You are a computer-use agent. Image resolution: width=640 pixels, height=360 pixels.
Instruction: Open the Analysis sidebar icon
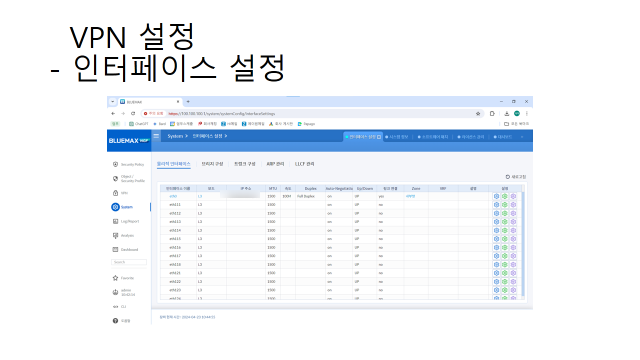(x=116, y=236)
